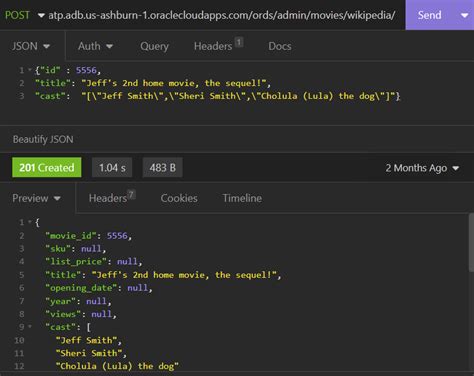Send the request
The image size is (474, 376).
tap(429, 15)
